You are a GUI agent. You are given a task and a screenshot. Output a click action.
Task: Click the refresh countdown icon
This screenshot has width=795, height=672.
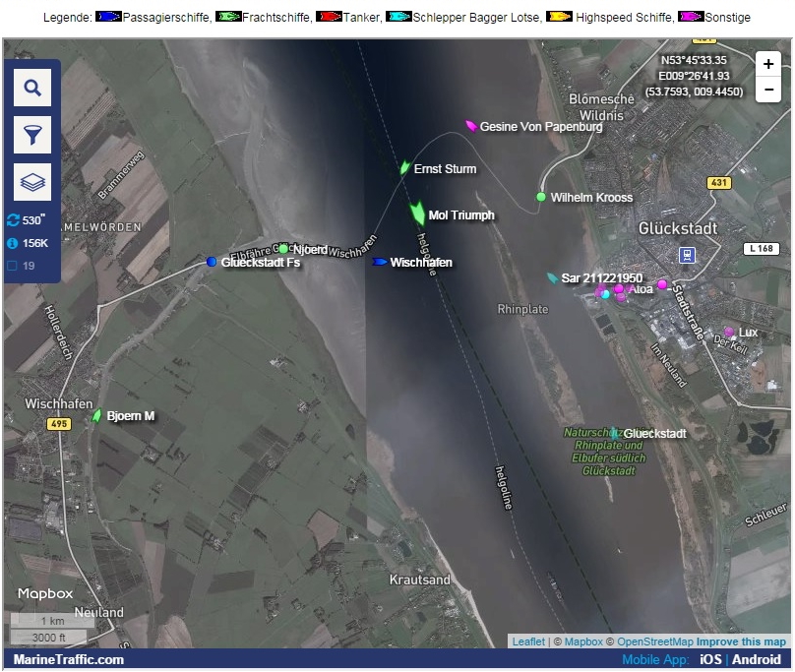(x=13, y=220)
